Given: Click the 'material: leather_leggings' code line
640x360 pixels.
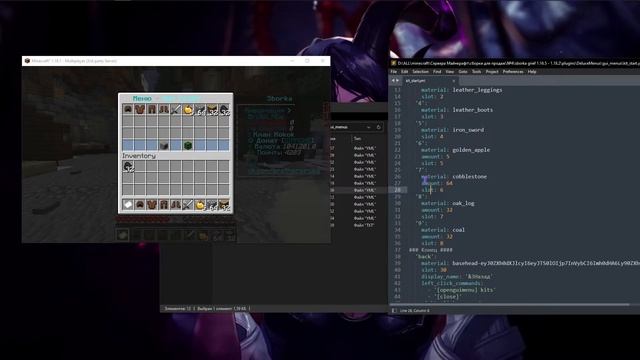Looking at the screenshot, I should pos(462,90).
